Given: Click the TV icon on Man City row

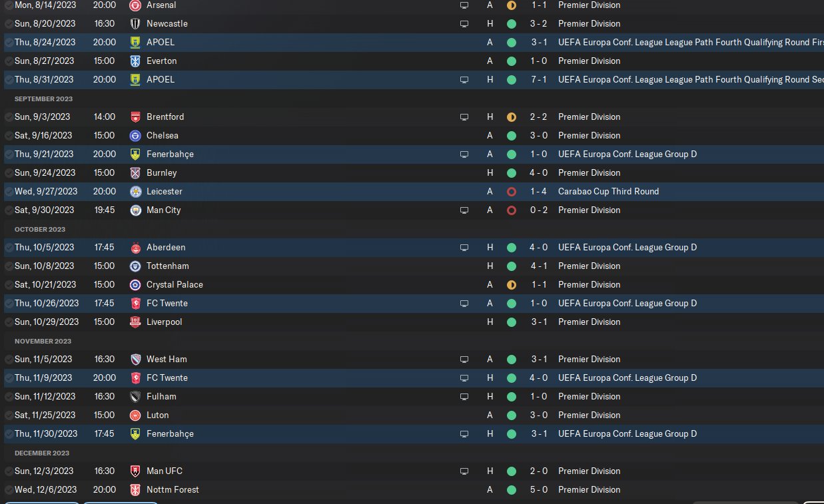Looking at the screenshot, I should point(464,210).
